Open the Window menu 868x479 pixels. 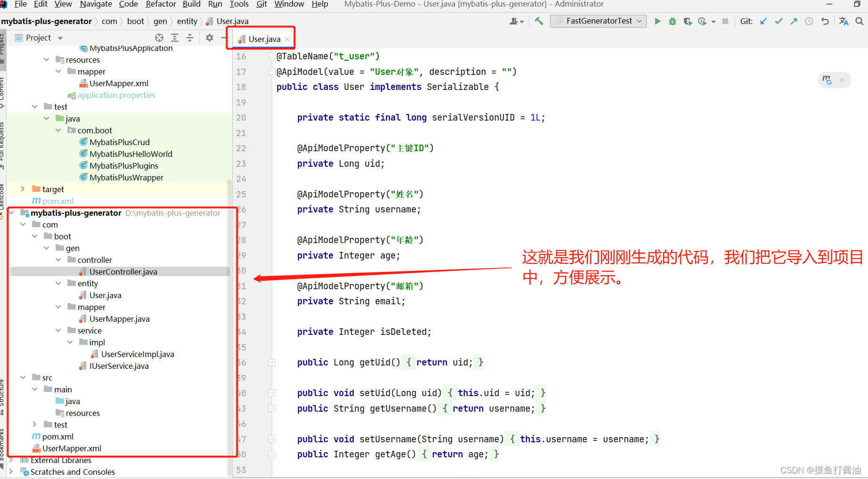[289, 4]
